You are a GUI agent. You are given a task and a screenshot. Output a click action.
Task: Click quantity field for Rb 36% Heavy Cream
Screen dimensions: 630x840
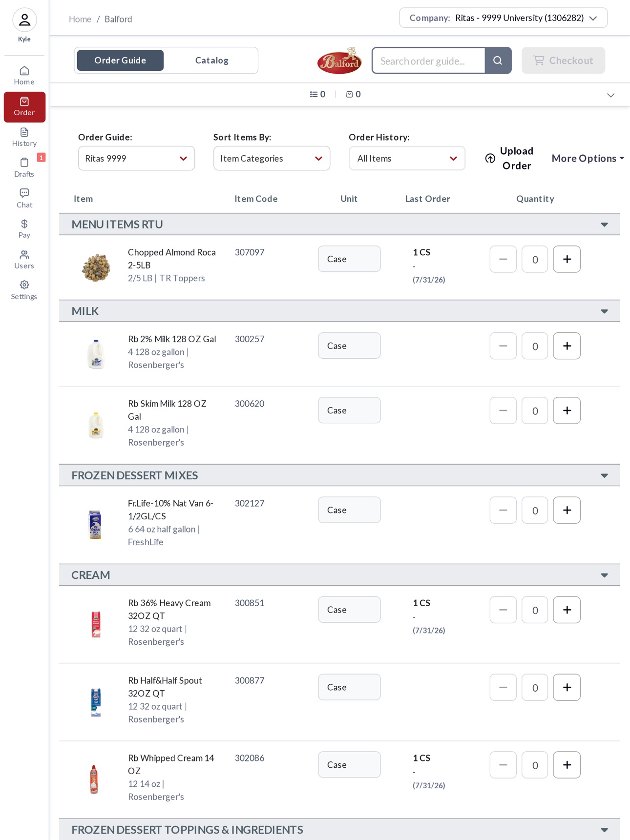(535, 610)
